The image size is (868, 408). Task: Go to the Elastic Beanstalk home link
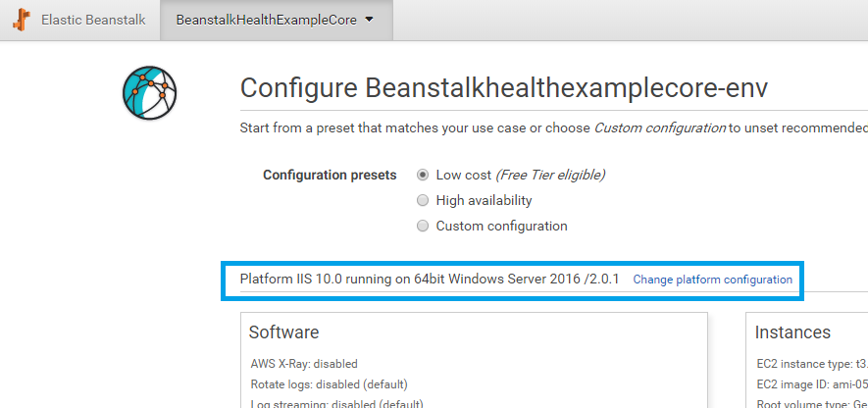point(93,20)
